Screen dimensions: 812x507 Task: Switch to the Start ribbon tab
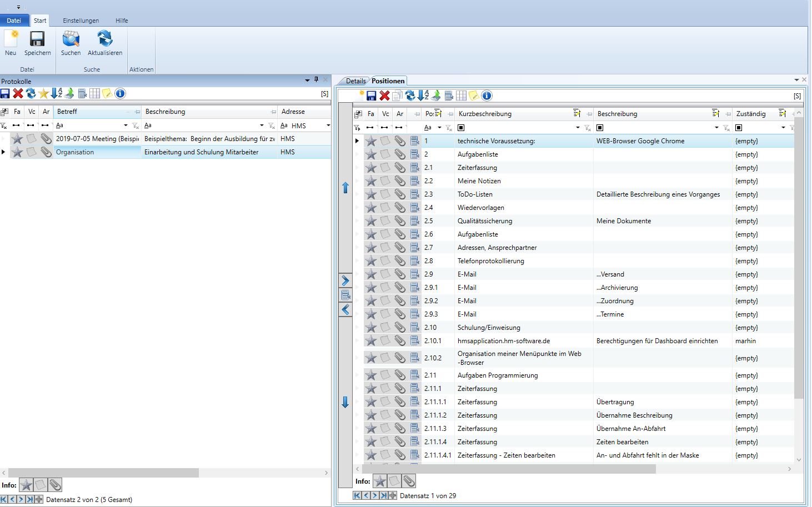click(x=40, y=21)
